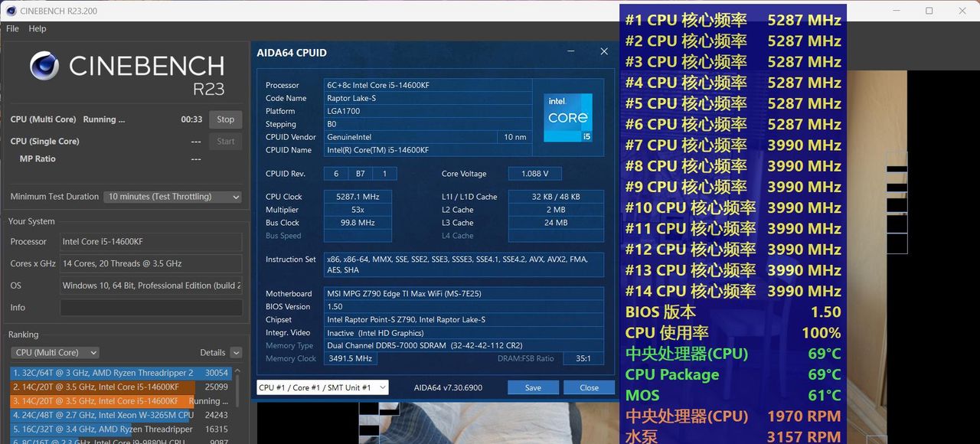Open the CPU #1 / Core #1 selector
This screenshot has width=980, height=444.
[x=322, y=387]
